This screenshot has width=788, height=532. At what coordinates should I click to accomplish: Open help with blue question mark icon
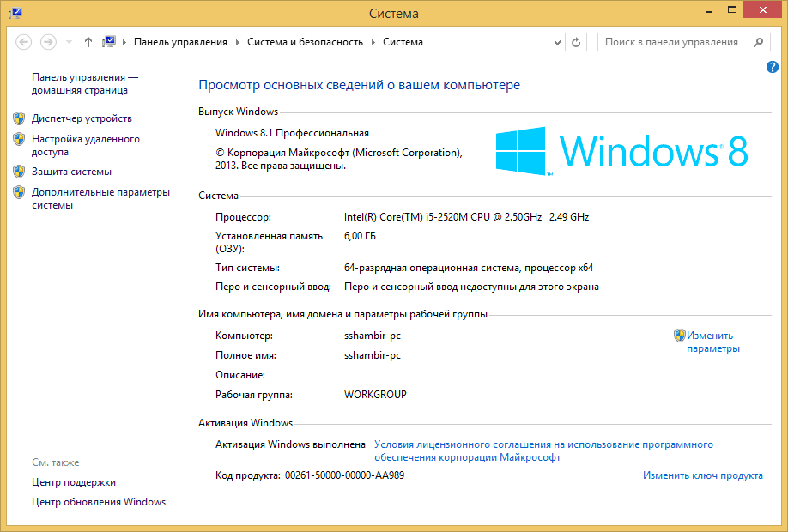click(x=772, y=67)
